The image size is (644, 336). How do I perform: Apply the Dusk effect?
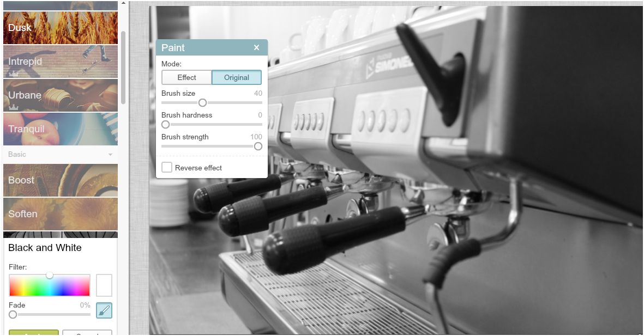click(x=60, y=28)
